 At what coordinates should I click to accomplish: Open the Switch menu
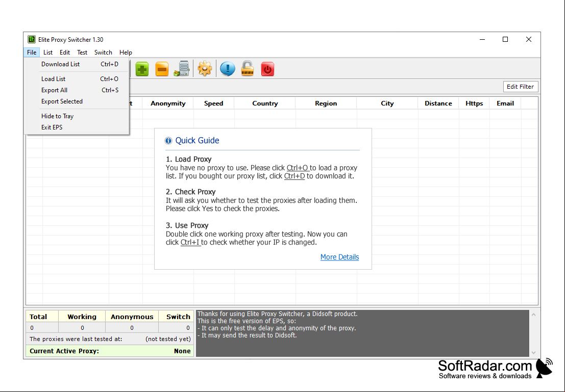pyautogui.click(x=103, y=52)
